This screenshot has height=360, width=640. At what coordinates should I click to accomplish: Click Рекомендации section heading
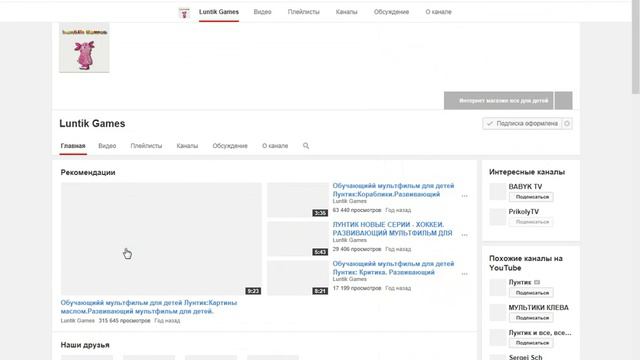click(x=88, y=172)
